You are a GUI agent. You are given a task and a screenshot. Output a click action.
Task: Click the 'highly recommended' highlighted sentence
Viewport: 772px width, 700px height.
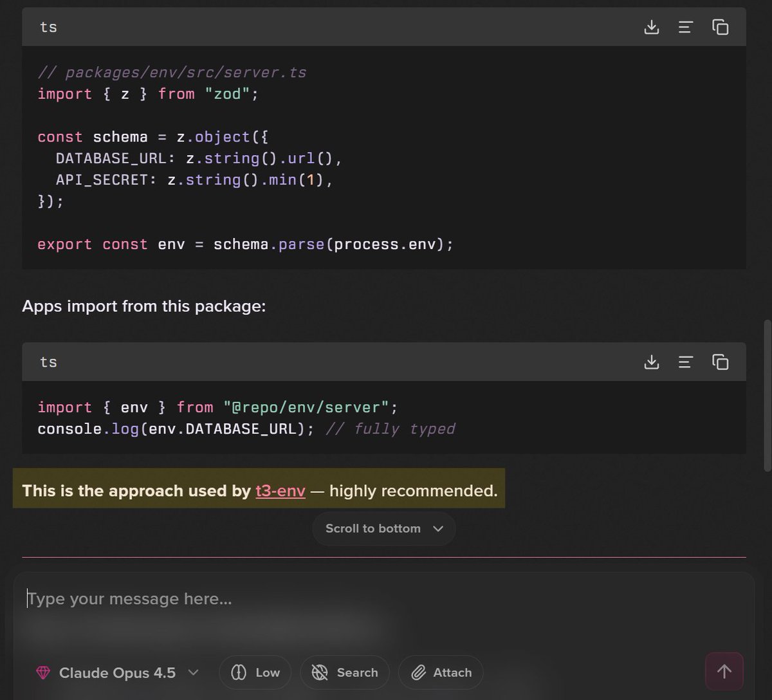tap(260, 491)
